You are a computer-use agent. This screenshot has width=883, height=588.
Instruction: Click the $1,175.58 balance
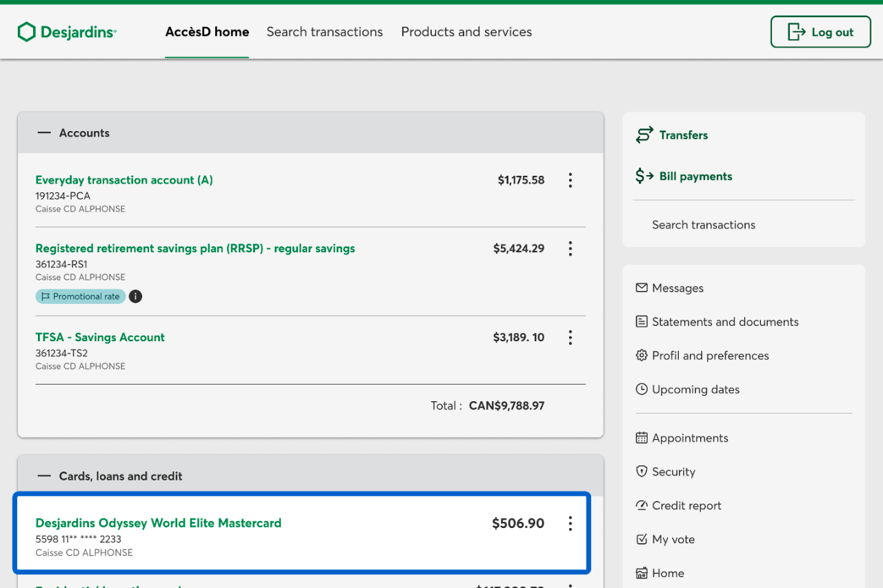pos(521,180)
